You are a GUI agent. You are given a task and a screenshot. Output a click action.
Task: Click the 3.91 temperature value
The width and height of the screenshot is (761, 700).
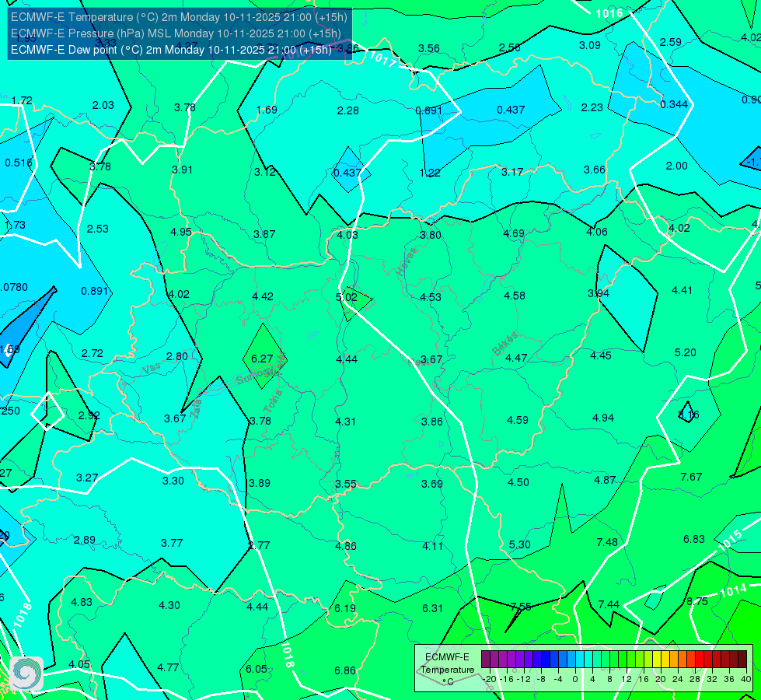182,170
